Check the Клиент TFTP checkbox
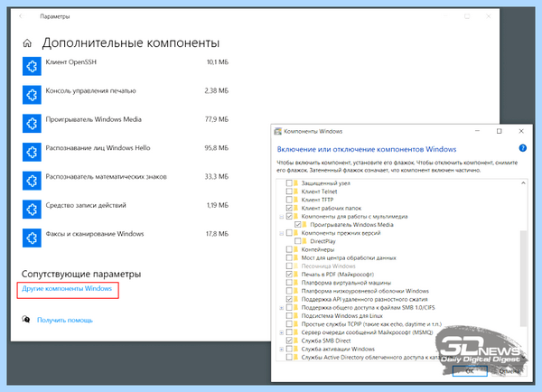Viewport: 542px width, 392px height. (289, 200)
